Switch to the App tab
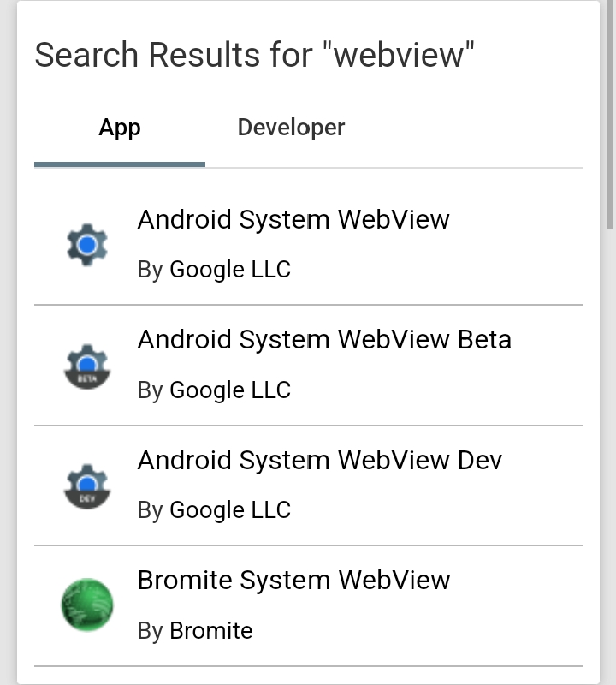The width and height of the screenshot is (616, 685). click(120, 128)
